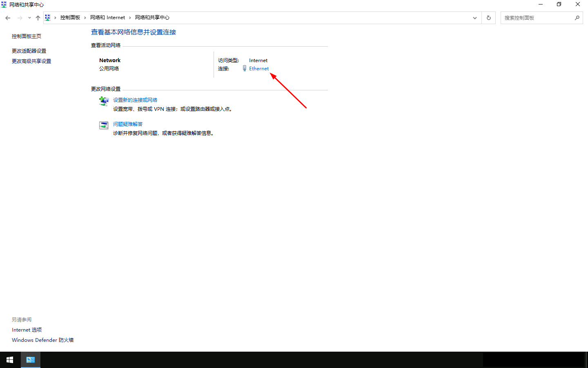Viewport: 588px width, 368px height.
Task: Open Windows Defender 防火墙 link
Action: [x=42, y=340]
